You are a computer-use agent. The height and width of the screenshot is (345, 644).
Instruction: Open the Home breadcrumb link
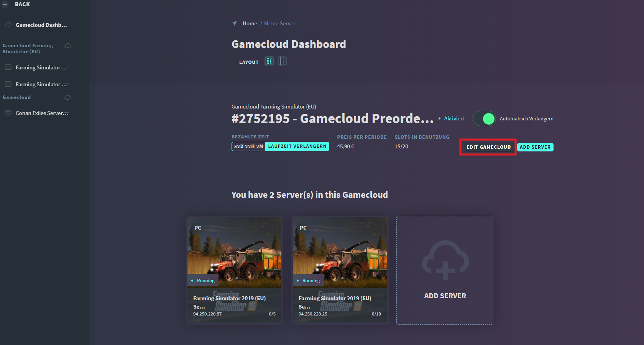250,23
